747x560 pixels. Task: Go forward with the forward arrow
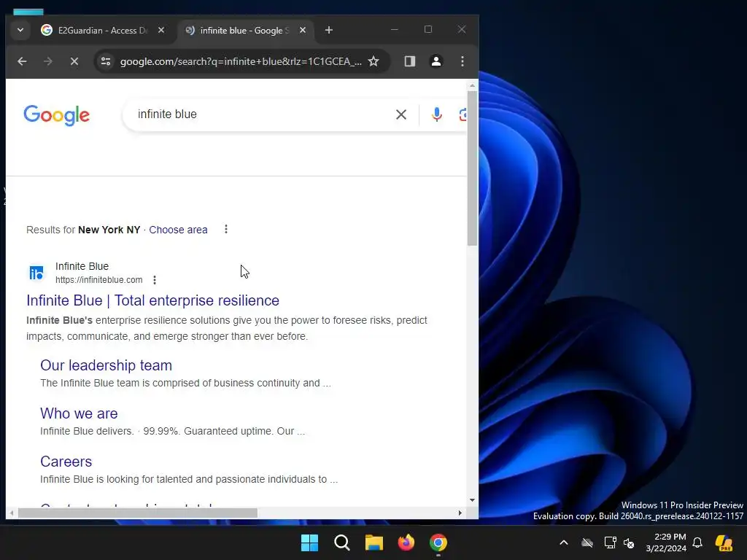[x=47, y=61]
